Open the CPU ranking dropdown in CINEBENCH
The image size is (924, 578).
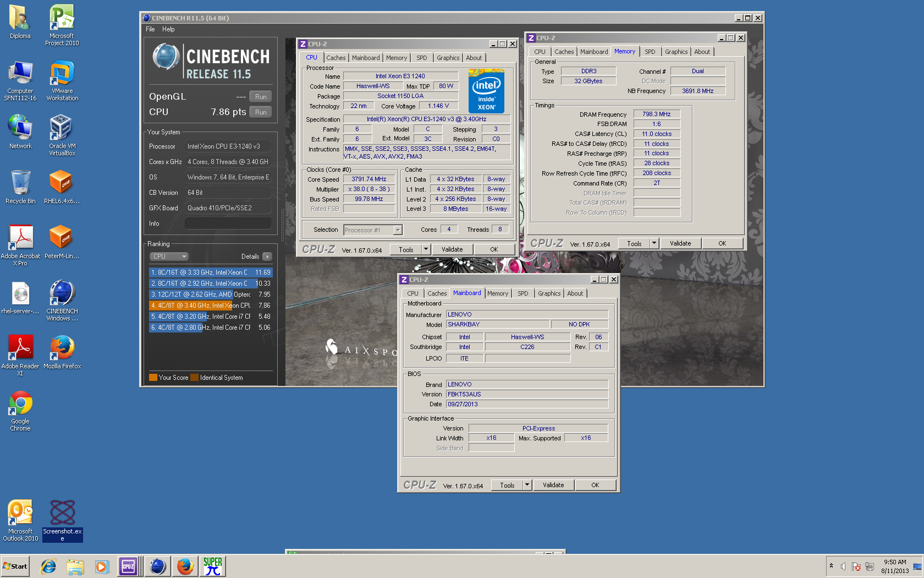[x=169, y=257]
